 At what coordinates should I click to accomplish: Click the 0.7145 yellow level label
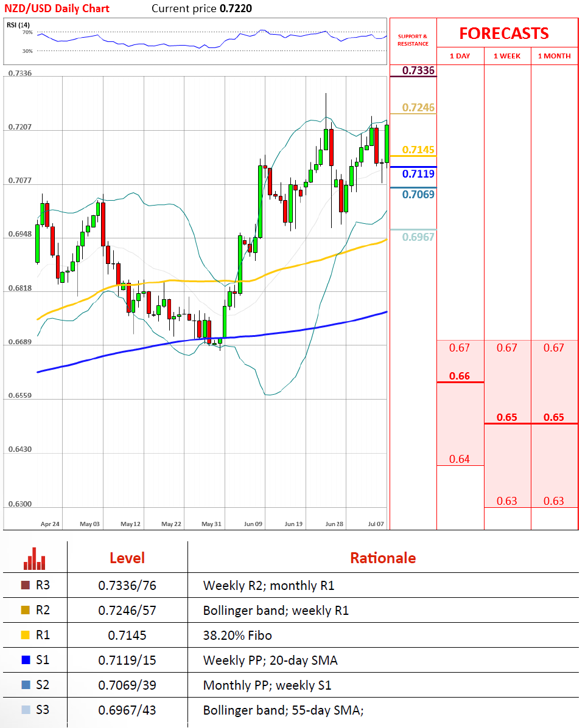419,150
